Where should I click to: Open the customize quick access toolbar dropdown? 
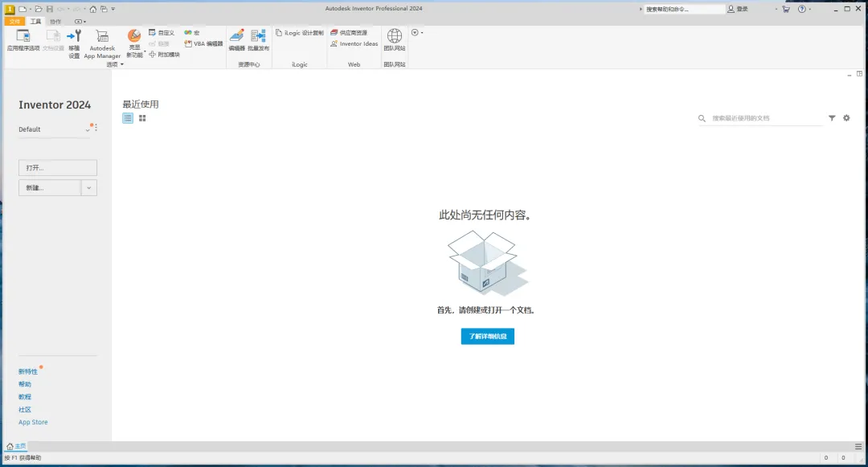coord(113,9)
